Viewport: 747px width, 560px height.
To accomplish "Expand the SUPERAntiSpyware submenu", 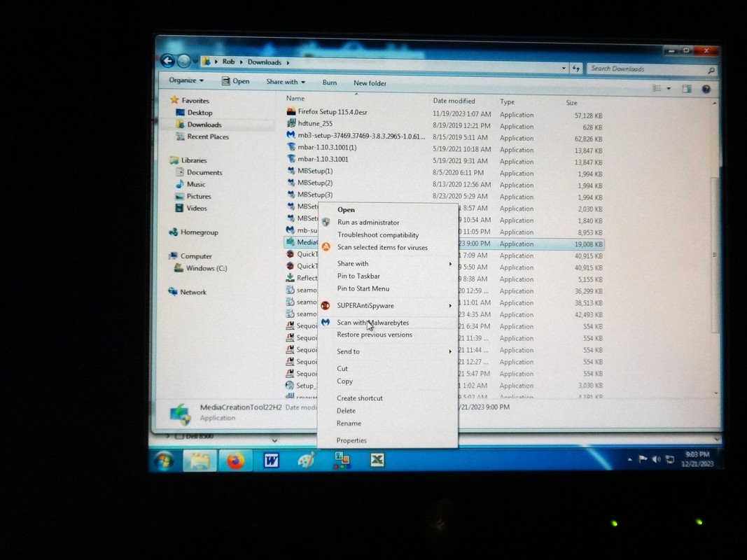I will pyautogui.click(x=449, y=306).
